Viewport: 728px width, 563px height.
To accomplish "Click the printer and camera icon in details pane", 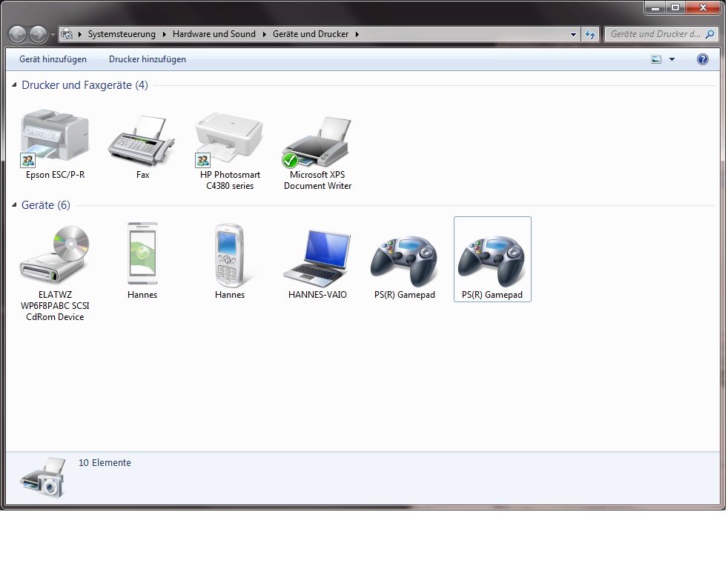I will click(42, 478).
